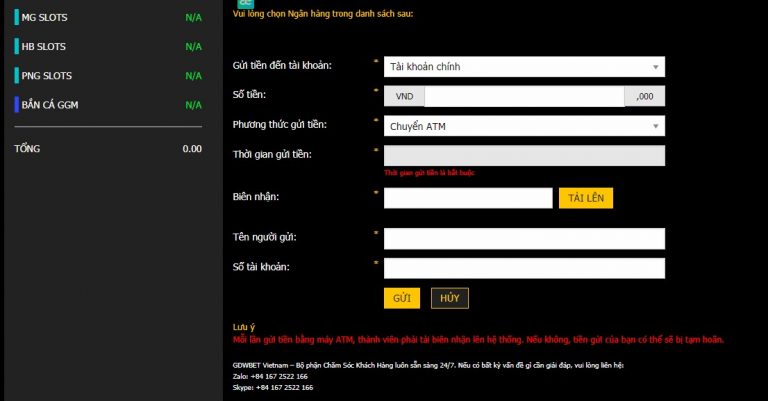768x401 pixels.
Task: Submit the form with the GỬI button
Action: (x=401, y=298)
